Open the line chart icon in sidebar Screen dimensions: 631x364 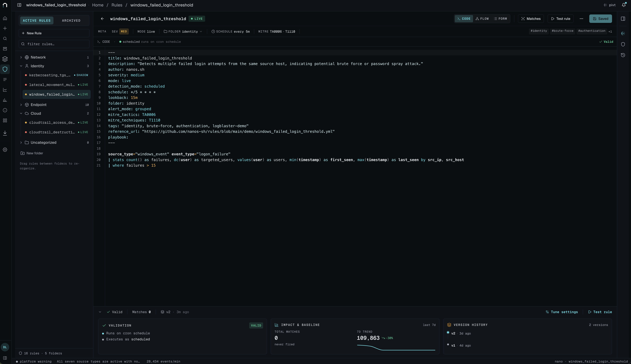(x=5, y=90)
